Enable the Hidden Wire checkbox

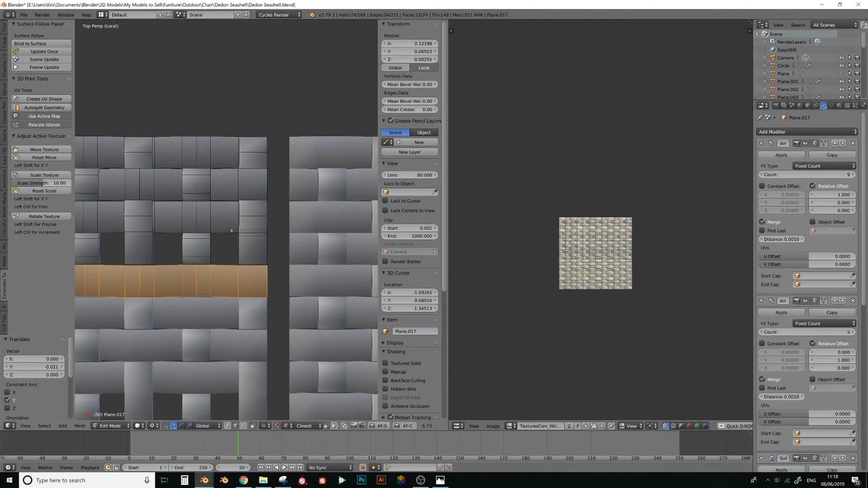click(385, 389)
